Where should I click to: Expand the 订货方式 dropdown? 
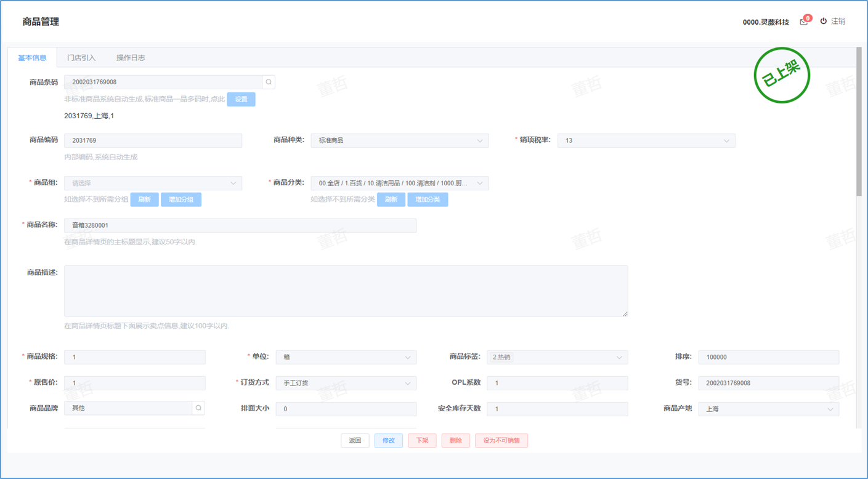click(346, 383)
